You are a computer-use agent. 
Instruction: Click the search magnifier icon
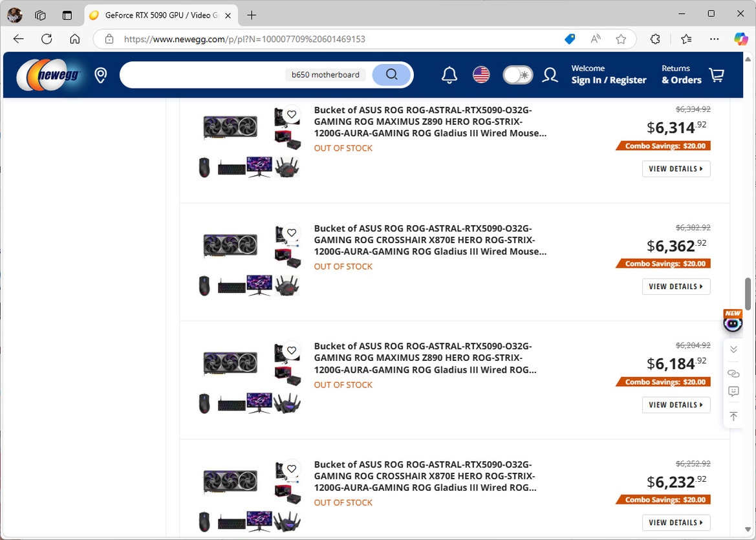391,74
